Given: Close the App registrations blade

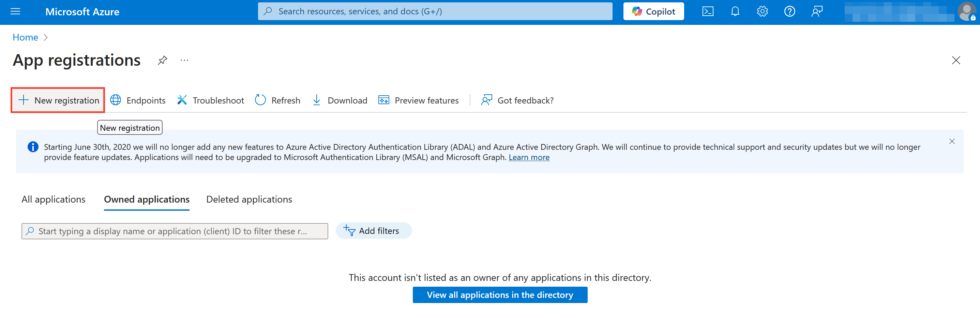Looking at the screenshot, I should pyautogui.click(x=956, y=60).
